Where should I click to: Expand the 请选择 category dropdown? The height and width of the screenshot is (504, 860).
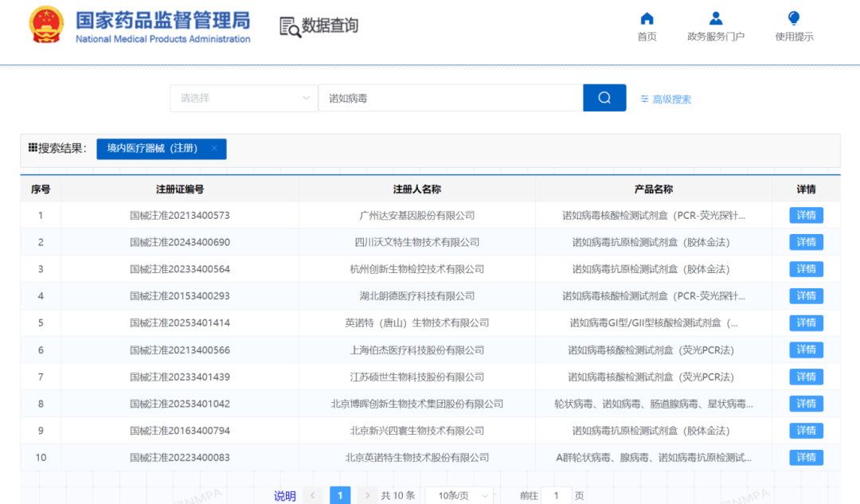pos(244,98)
